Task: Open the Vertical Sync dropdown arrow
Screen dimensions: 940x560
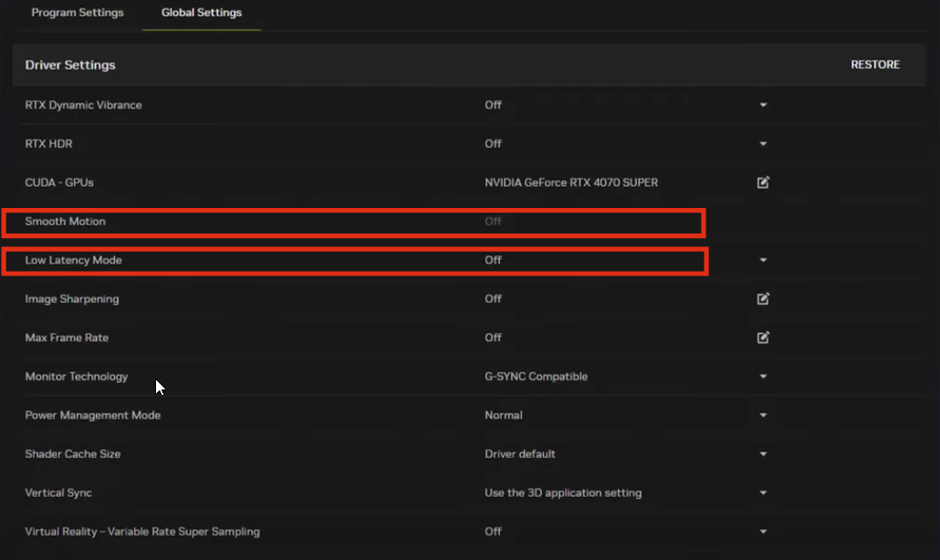Action: coord(763,493)
